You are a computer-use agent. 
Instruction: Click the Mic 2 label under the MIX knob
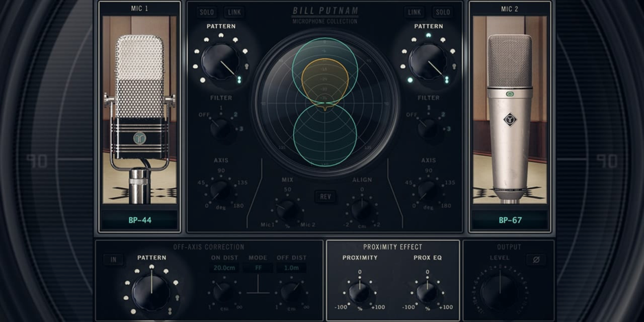coord(308,225)
